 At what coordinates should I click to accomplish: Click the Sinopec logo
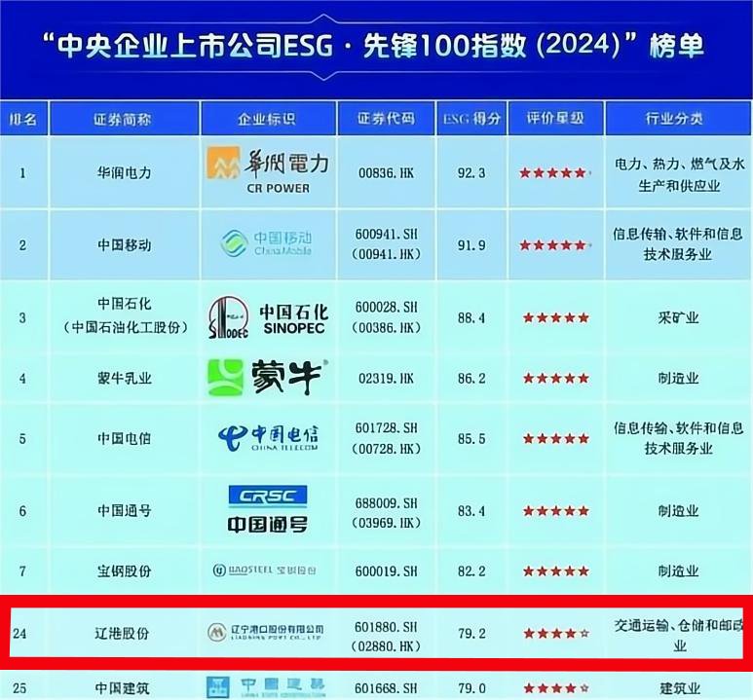268,317
